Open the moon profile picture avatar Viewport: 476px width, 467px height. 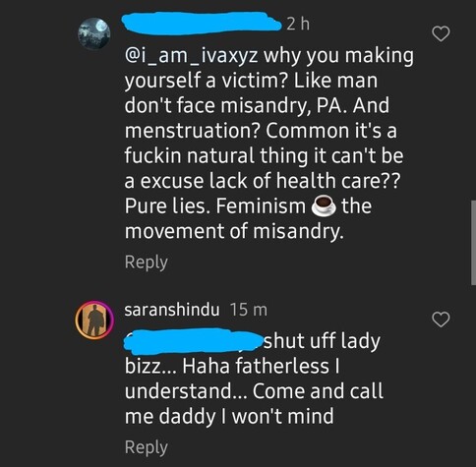click(x=94, y=33)
